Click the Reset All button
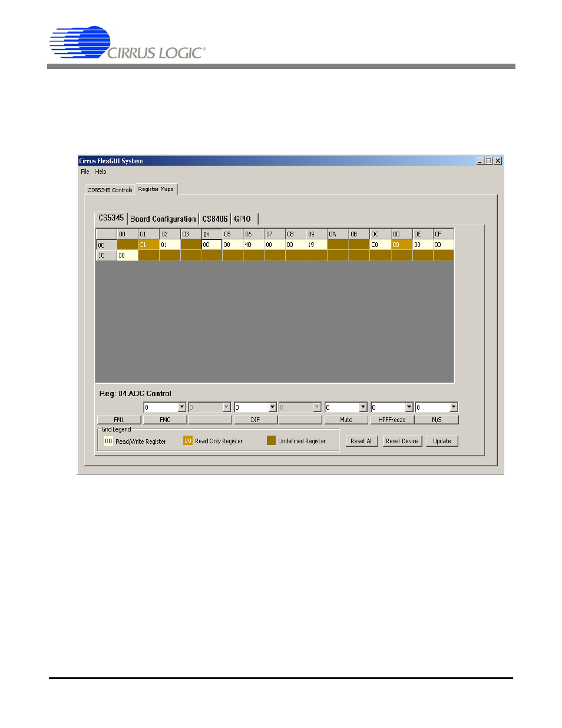562x728 pixels. point(362,441)
